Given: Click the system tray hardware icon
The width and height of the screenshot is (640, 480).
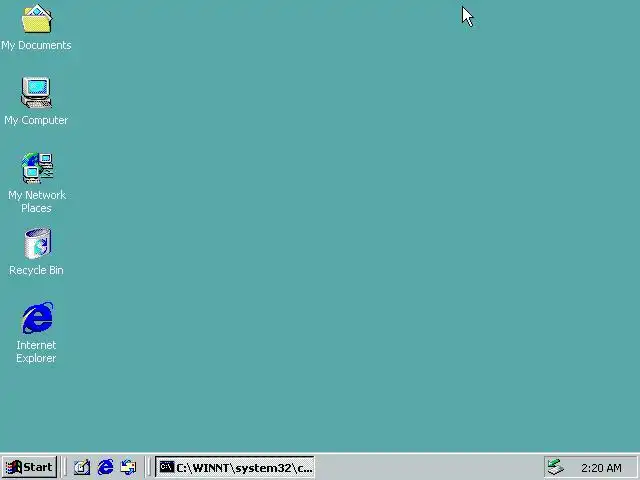Looking at the screenshot, I should click(556, 467).
